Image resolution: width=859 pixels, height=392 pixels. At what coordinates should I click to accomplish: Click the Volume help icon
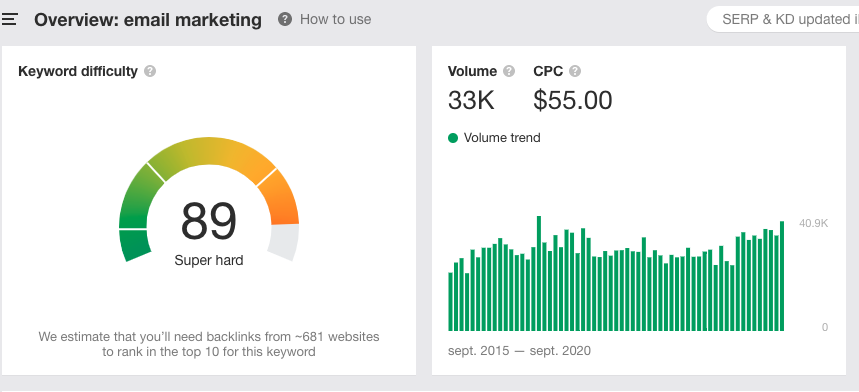point(509,71)
